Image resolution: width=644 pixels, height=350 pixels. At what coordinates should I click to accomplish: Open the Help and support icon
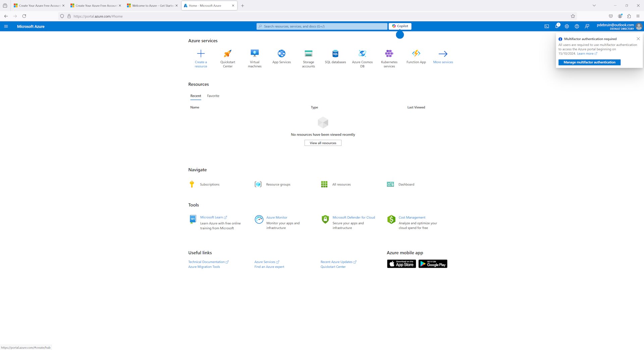coord(577,26)
